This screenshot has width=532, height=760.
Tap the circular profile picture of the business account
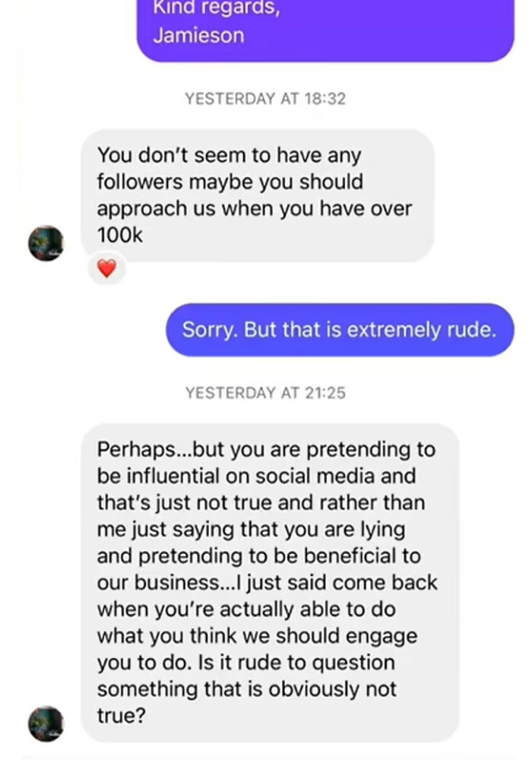(x=46, y=244)
